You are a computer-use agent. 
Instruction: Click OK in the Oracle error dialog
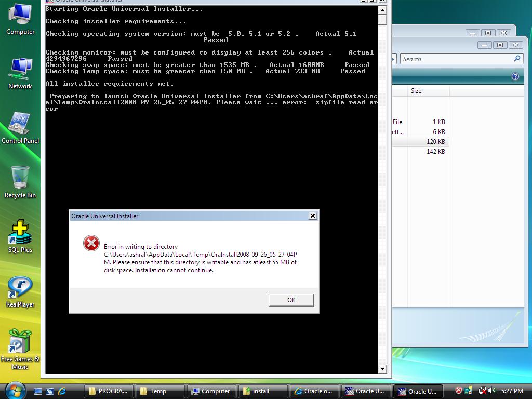pyautogui.click(x=291, y=300)
